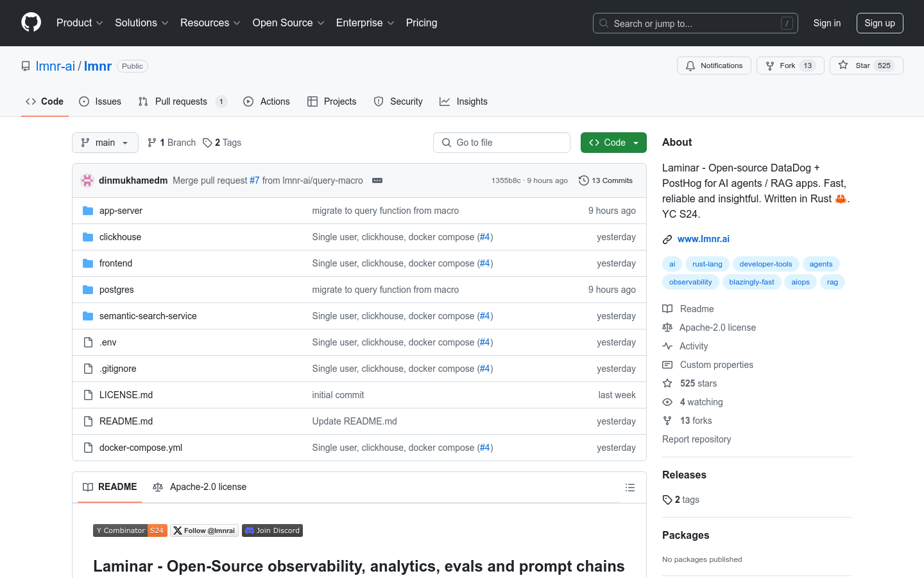Image resolution: width=924 pixels, height=578 pixels.
Task: Click the branch icon beside 1 Branch
Action: point(152,143)
